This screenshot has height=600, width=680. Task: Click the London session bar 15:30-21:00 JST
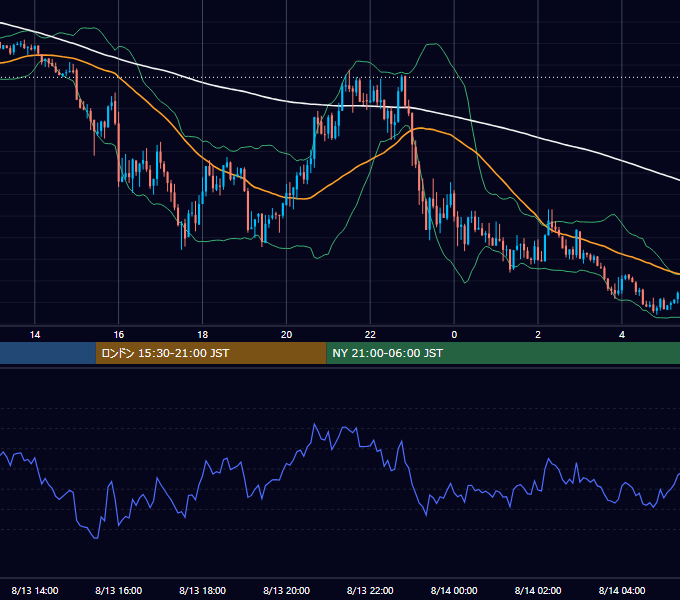coord(211,353)
